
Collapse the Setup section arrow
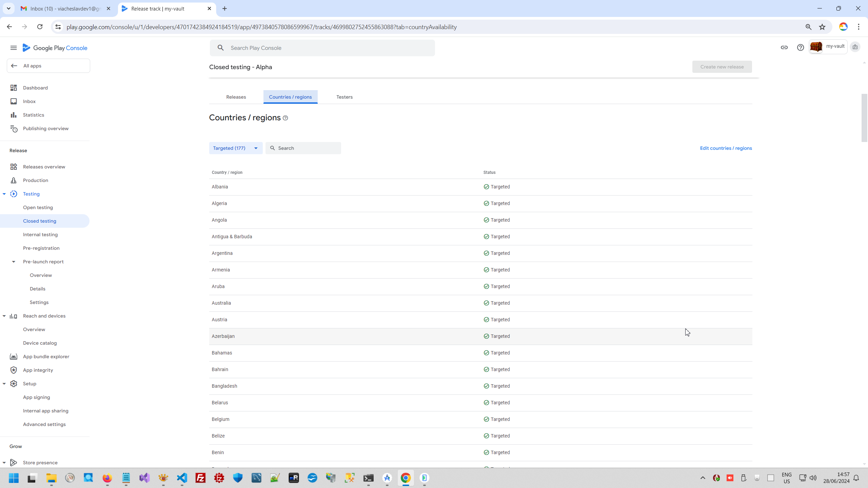[4, 384]
